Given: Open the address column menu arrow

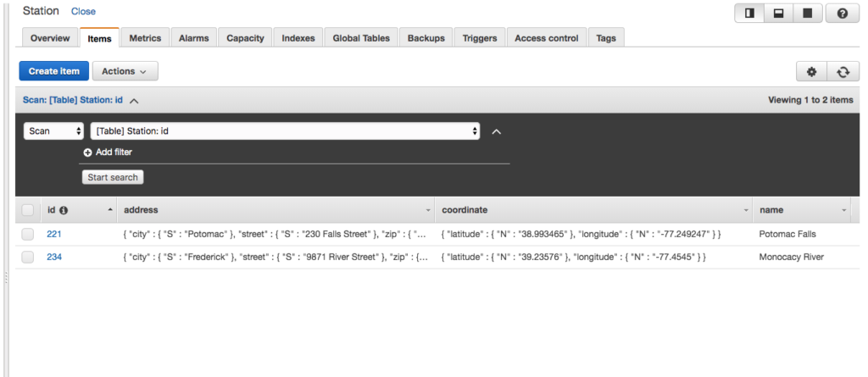Looking at the screenshot, I should click(x=428, y=211).
